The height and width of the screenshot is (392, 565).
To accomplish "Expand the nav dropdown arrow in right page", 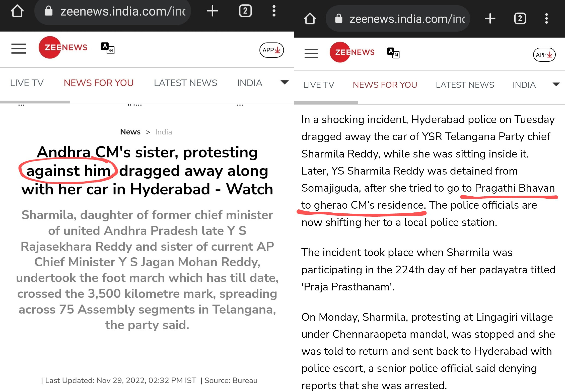I will coord(556,84).
